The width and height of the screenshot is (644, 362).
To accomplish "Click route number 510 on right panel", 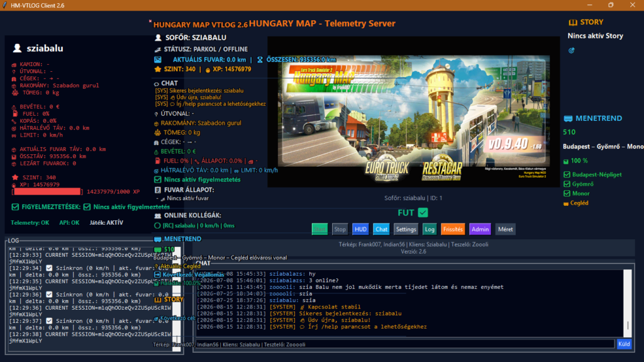I will coord(569,132).
